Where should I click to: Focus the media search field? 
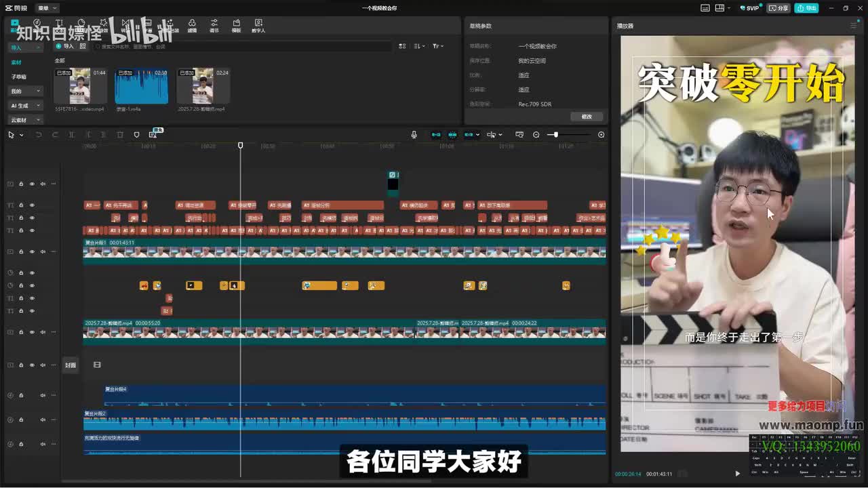click(x=243, y=46)
